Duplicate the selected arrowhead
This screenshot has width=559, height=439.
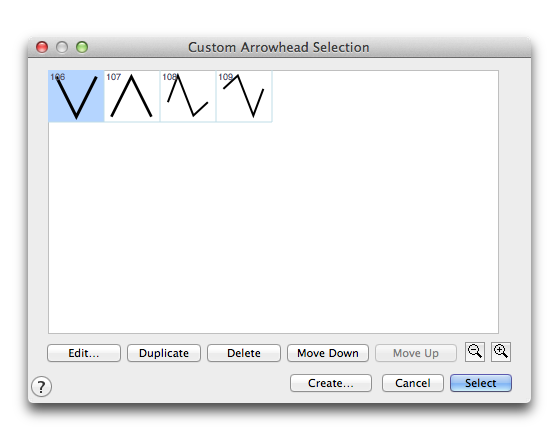point(164,353)
